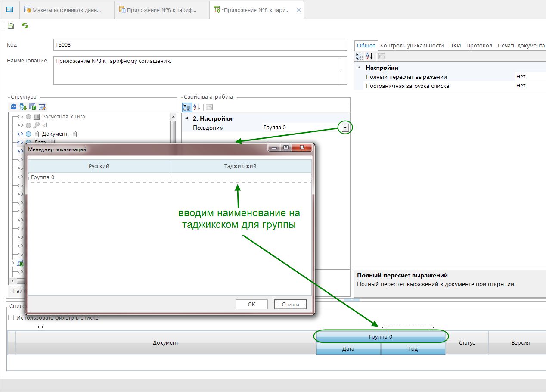The image size is (546, 392).
Task: Click the Таджикский cell for Группа 0
Action: tap(240, 177)
